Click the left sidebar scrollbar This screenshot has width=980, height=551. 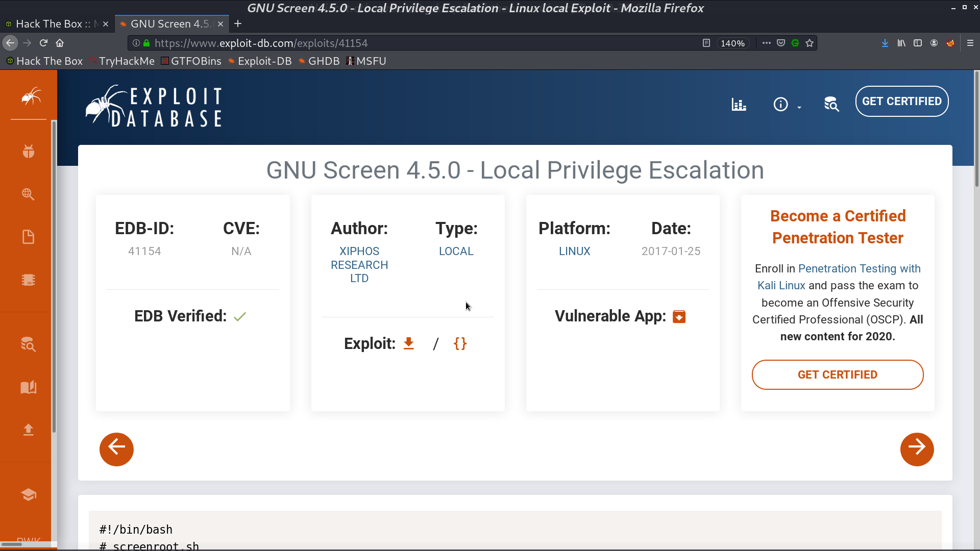pyautogui.click(x=54, y=277)
